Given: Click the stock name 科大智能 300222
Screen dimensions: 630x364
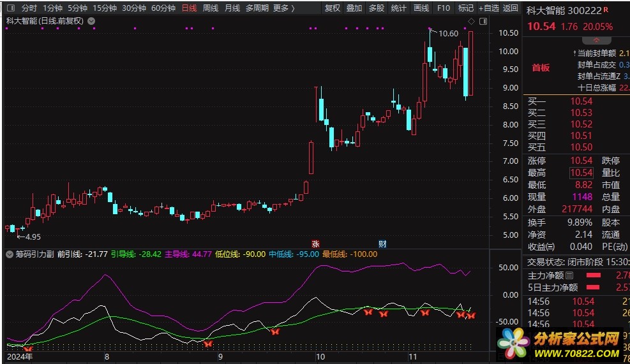Looking at the screenshot, I should click(564, 10).
